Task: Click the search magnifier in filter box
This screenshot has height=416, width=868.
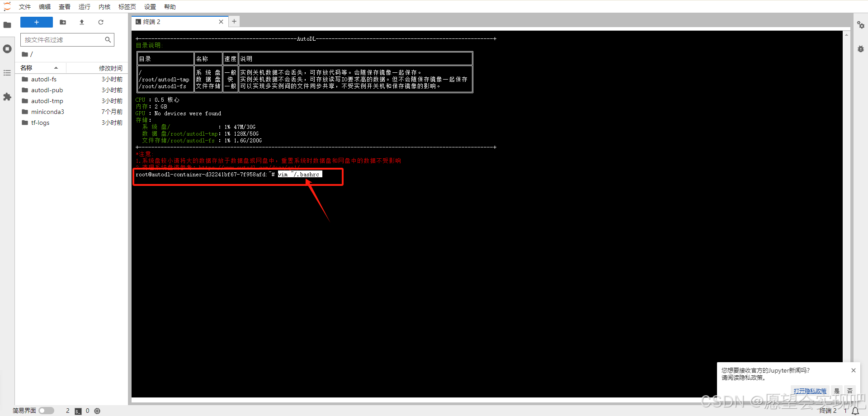Action: coord(108,40)
